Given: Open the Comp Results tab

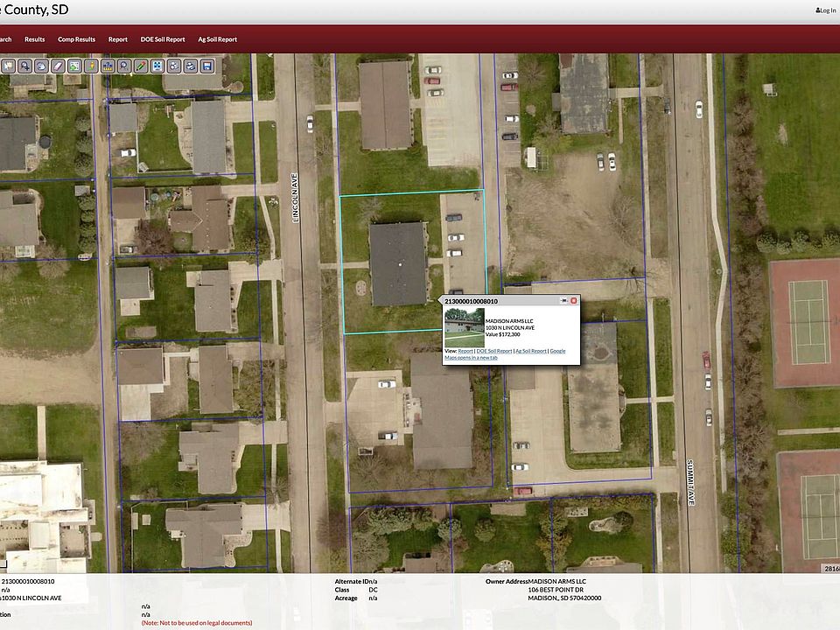Looking at the screenshot, I should pos(76,39).
